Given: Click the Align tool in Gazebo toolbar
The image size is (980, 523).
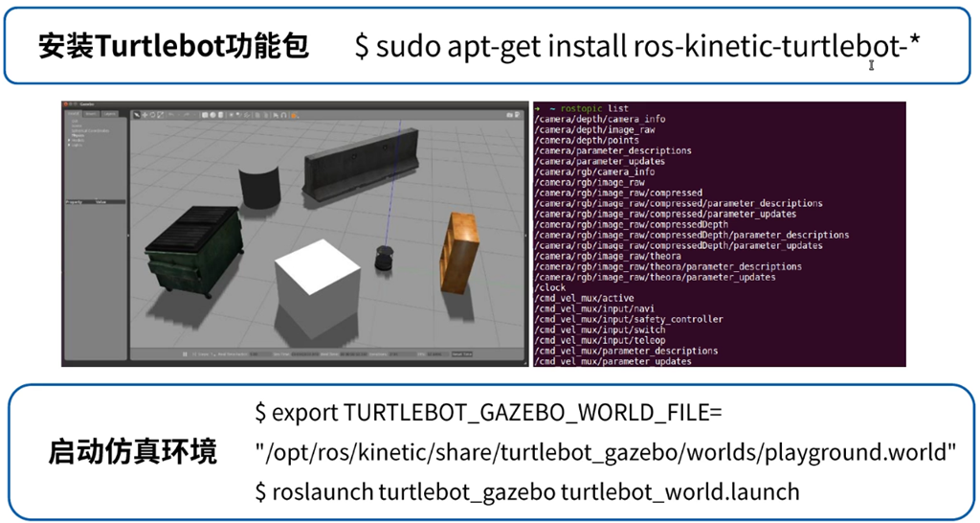Looking at the screenshot, I should 276,115.
